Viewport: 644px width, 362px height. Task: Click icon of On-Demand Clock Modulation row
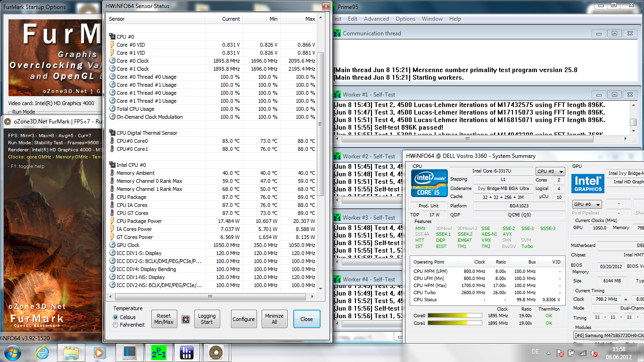pos(112,117)
